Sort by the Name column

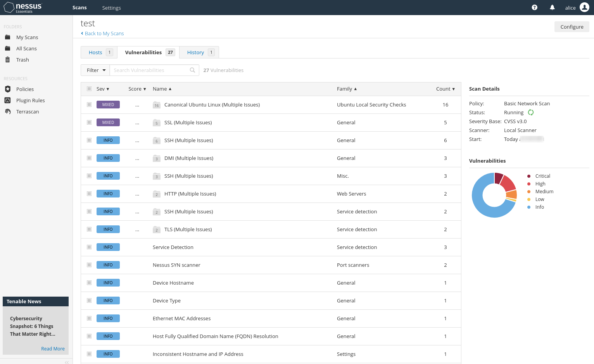162,89
